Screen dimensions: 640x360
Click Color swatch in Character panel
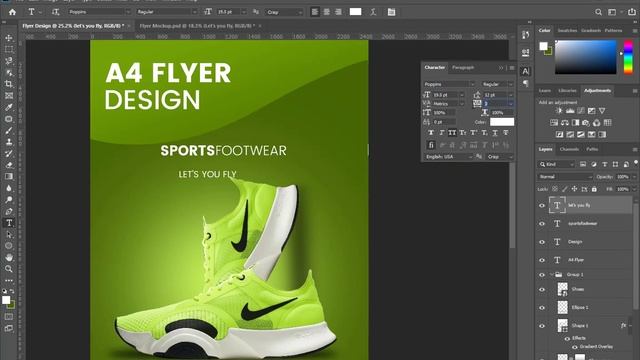[502, 122]
